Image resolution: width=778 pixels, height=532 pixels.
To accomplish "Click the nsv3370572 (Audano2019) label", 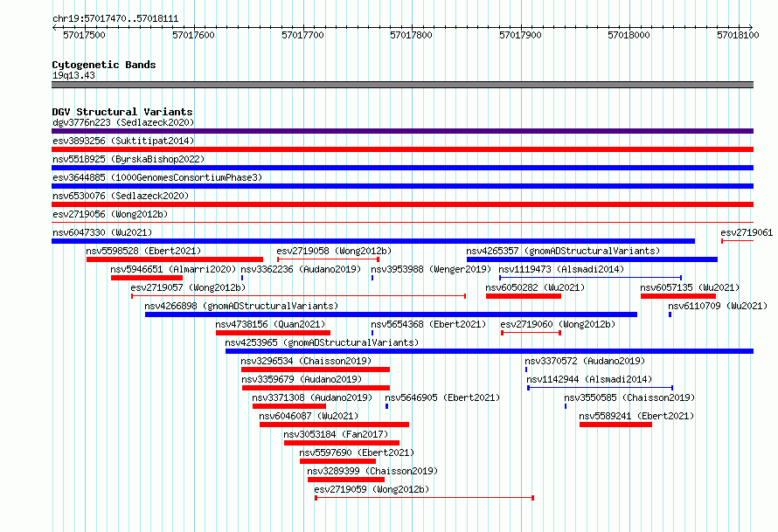I will point(585,361).
